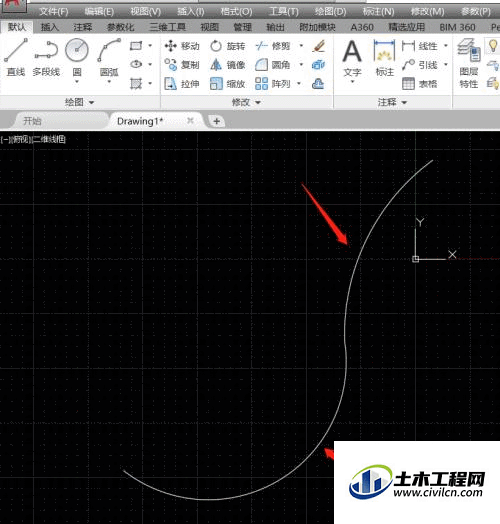The height and width of the screenshot is (524, 500).
Task: Click the Move (移动) tool
Action: (182, 46)
